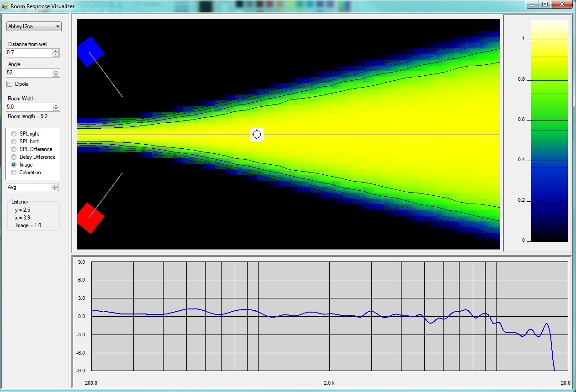Screen dimensions: 576x392
Task: Click the Image = 1.0 readout
Action: [x=28, y=225]
